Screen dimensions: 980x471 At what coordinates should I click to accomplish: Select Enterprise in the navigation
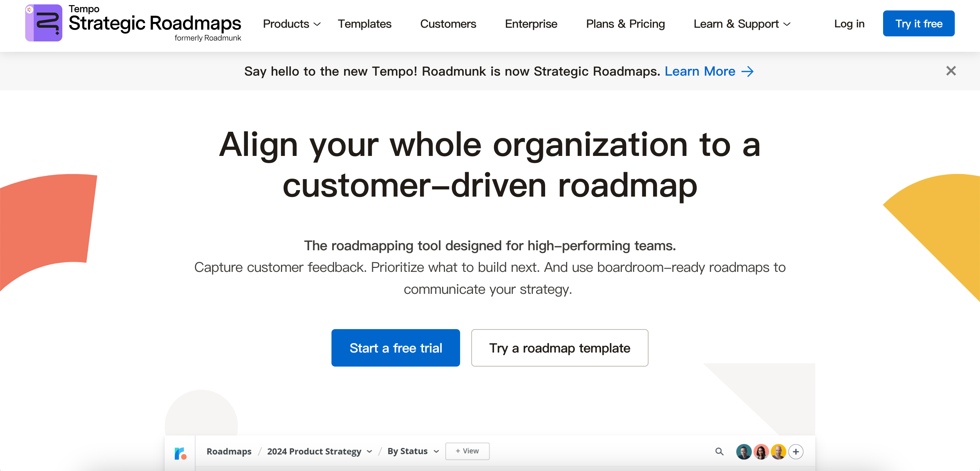pos(531,23)
